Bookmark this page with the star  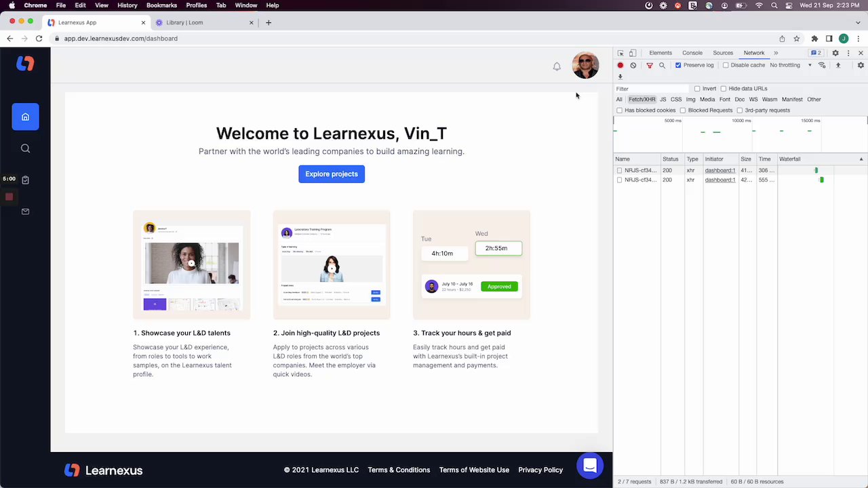point(797,39)
